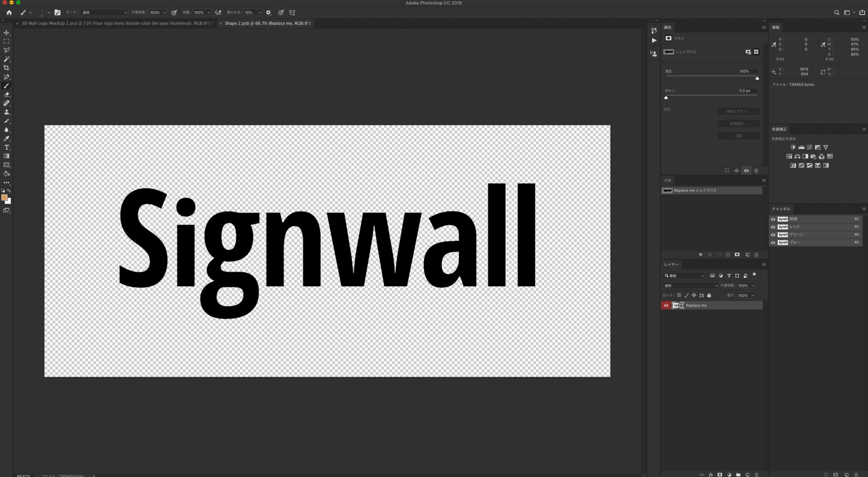Image resolution: width=868 pixels, height=477 pixels.
Task: Select the Replace me shape path
Action: coord(711,191)
